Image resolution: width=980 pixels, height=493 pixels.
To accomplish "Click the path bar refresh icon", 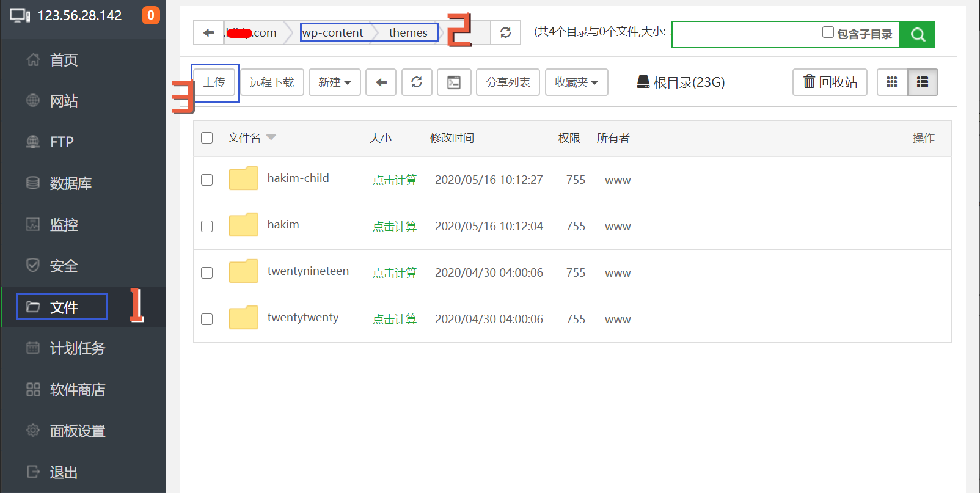I will [505, 32].
